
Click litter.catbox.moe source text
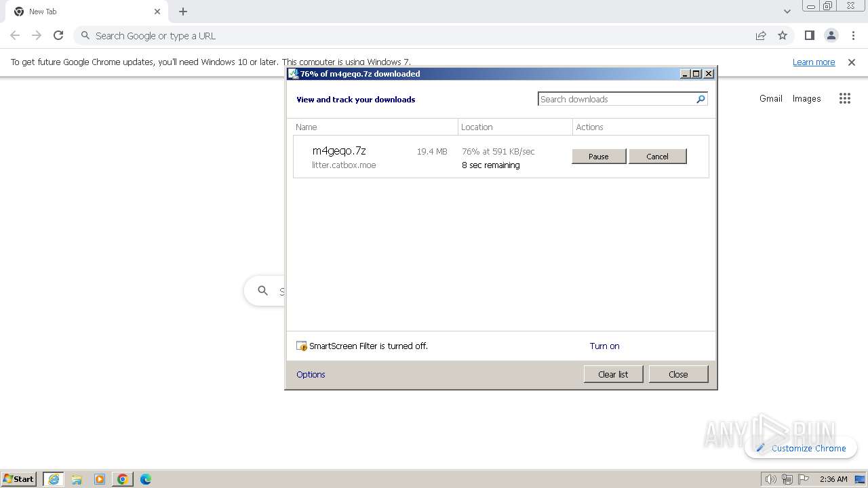click(344, 165)
